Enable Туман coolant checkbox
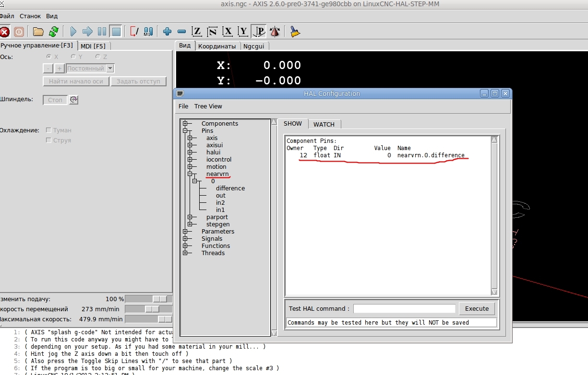The height and width of the screenshot is (375, 588). click(48, 130)
